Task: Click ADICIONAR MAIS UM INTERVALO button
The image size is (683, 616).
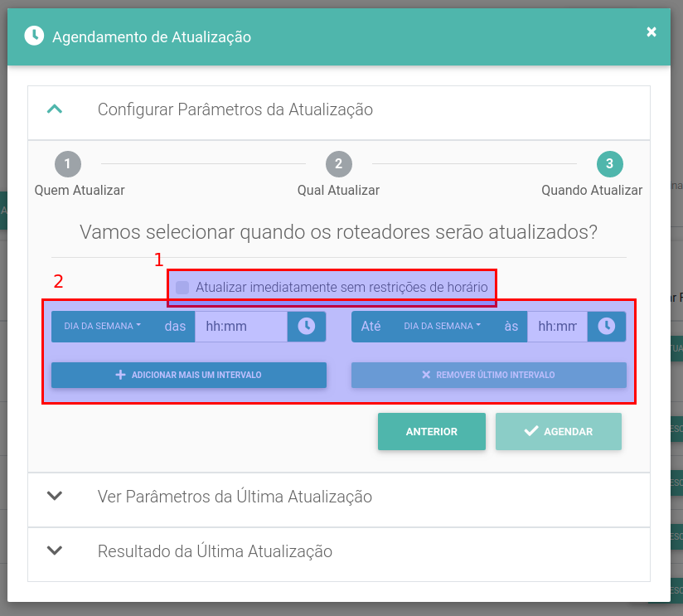Action: coord(189,375)
